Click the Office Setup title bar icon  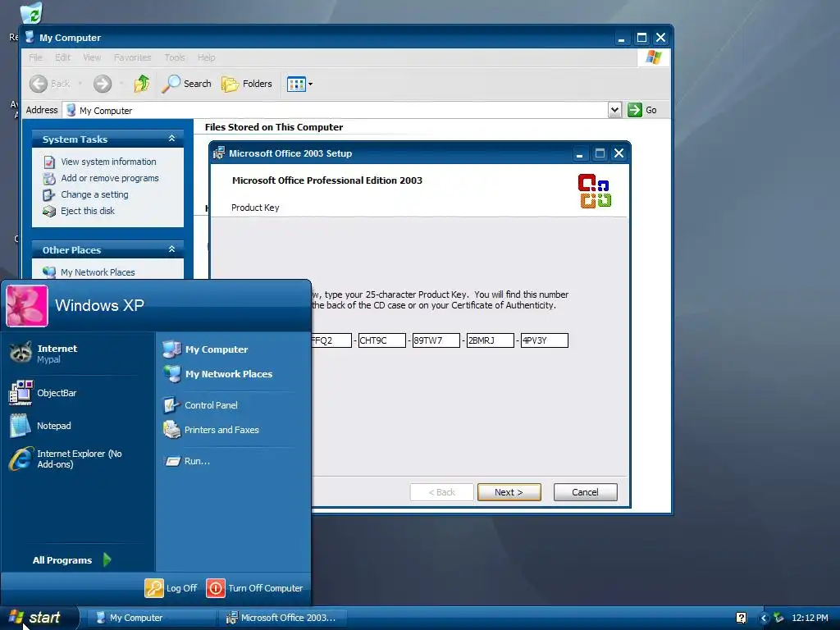pyautogui.click(x=219, y=153)
